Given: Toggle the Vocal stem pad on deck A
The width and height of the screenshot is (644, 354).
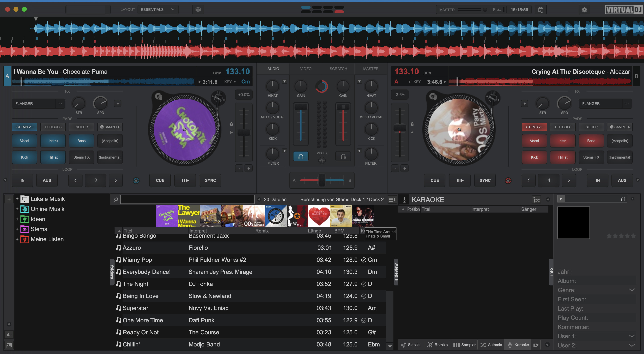Looking at the screenshot, I should tap(24, 141).
